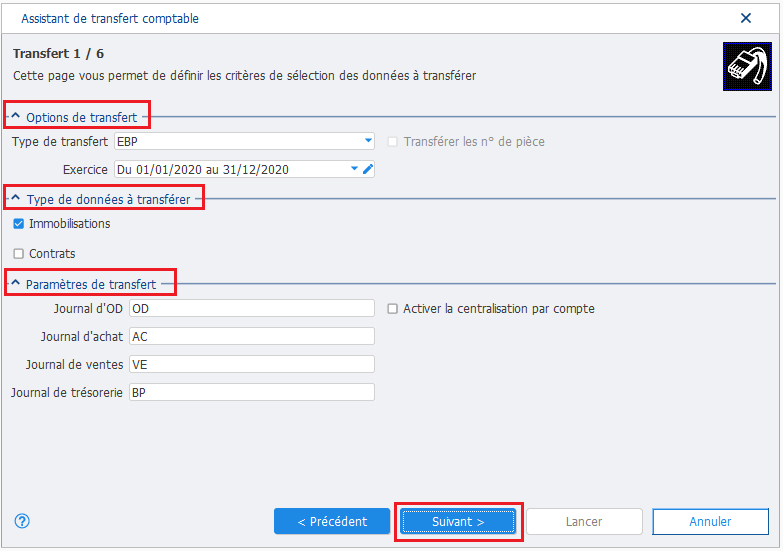Image resolution: width=783 pixels, height=551 pixels.
Task: Click the 'Journal d'achat' label
Action: (82, 337)
